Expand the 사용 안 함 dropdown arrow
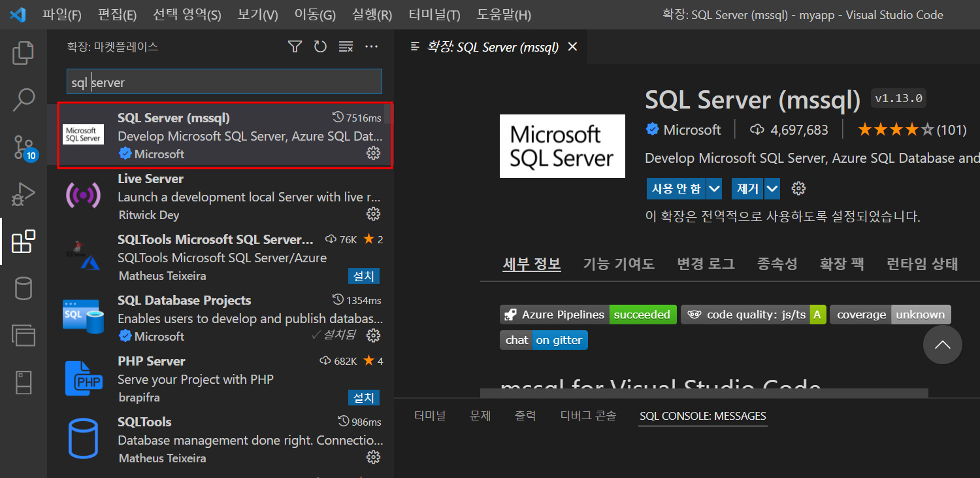This screenshot has height=478, width=980. [714, 189]
